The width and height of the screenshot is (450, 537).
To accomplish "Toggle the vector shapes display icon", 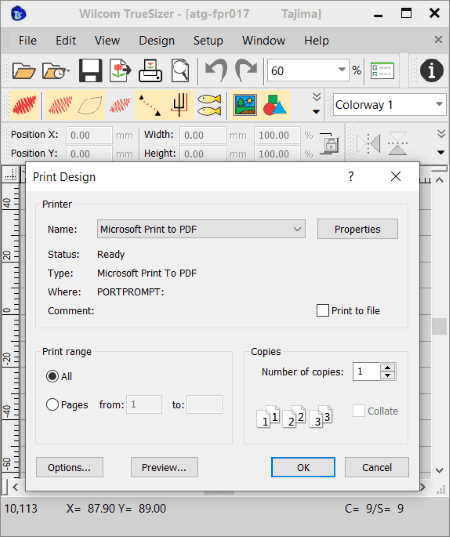I will click(275, 105).
